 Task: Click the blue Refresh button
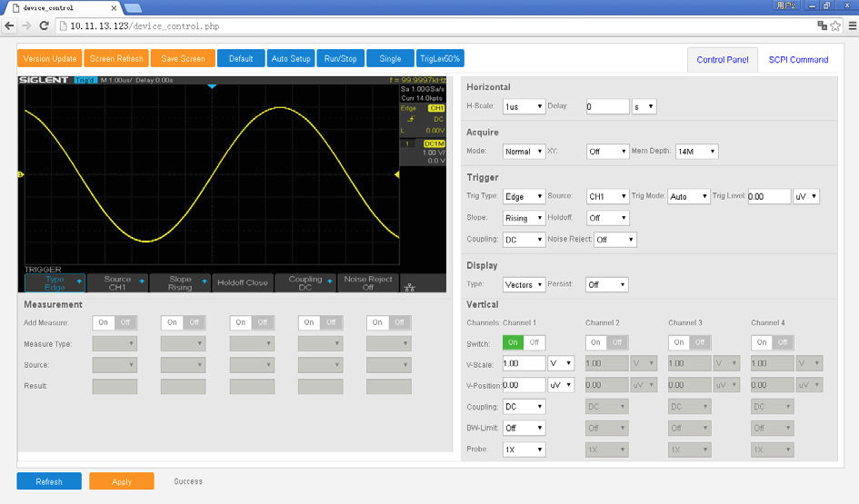49,481
